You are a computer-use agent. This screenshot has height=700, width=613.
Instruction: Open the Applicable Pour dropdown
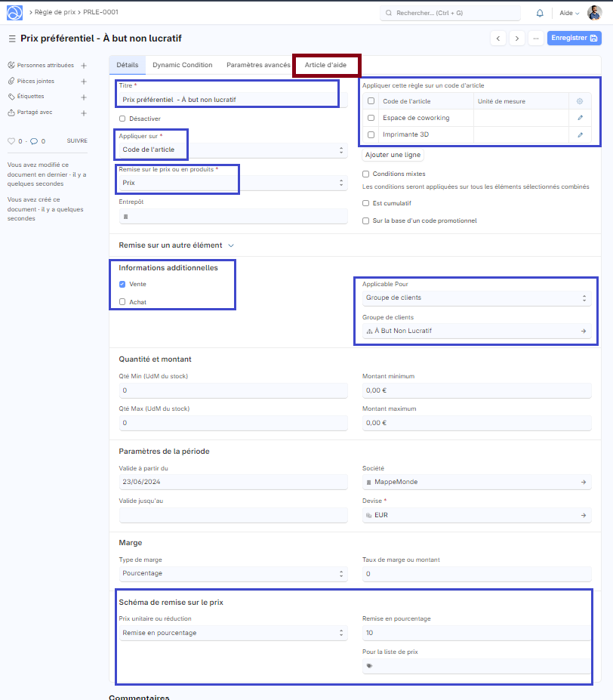tap(476, 298)
